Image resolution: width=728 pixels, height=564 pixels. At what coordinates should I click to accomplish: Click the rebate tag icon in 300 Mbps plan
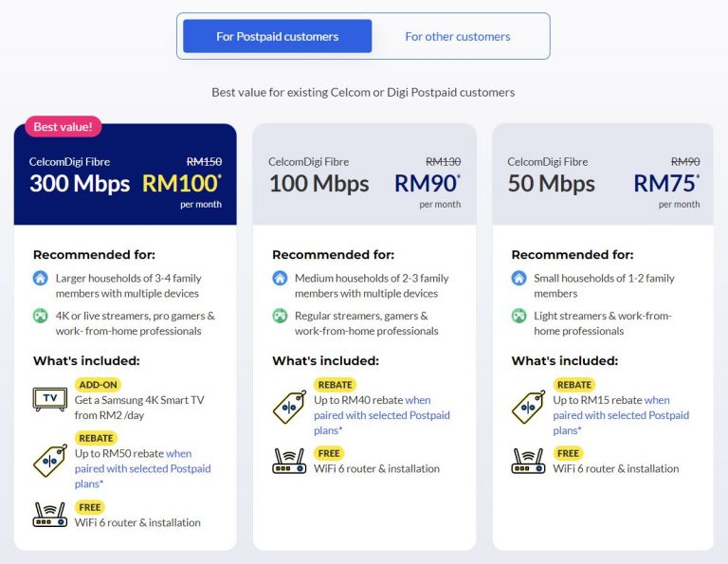point(49,459)
